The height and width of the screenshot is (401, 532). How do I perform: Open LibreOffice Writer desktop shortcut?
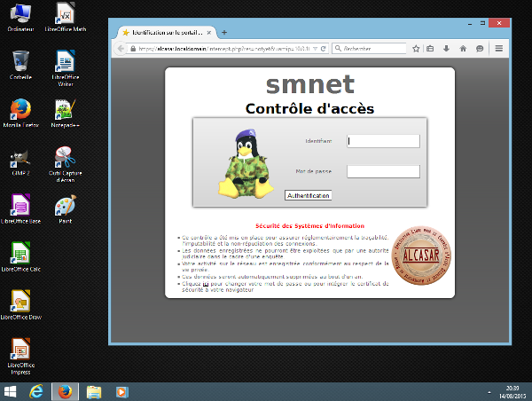click(x=65, y=68)
